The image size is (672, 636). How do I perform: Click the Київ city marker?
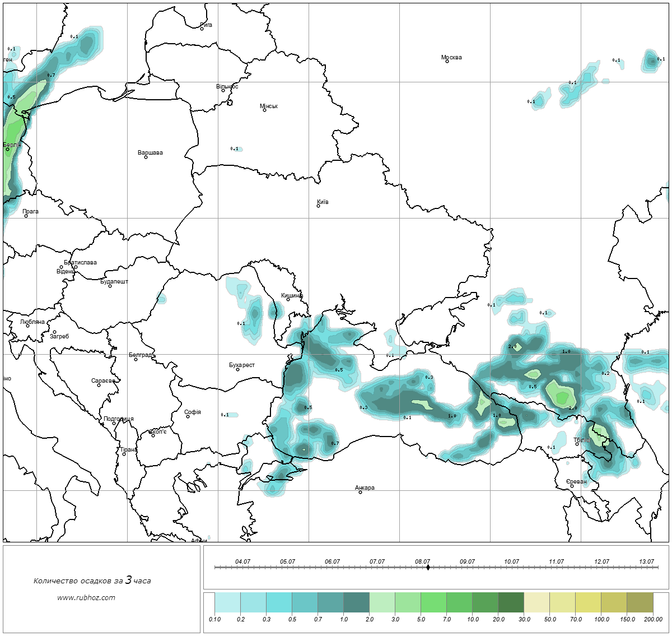tap(318, 206)
